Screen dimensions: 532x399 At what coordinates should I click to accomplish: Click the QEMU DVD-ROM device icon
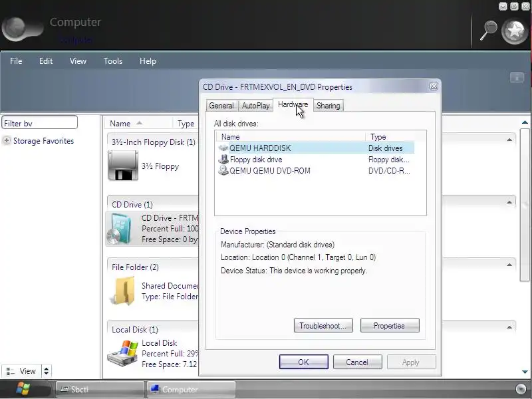(223, 170)
